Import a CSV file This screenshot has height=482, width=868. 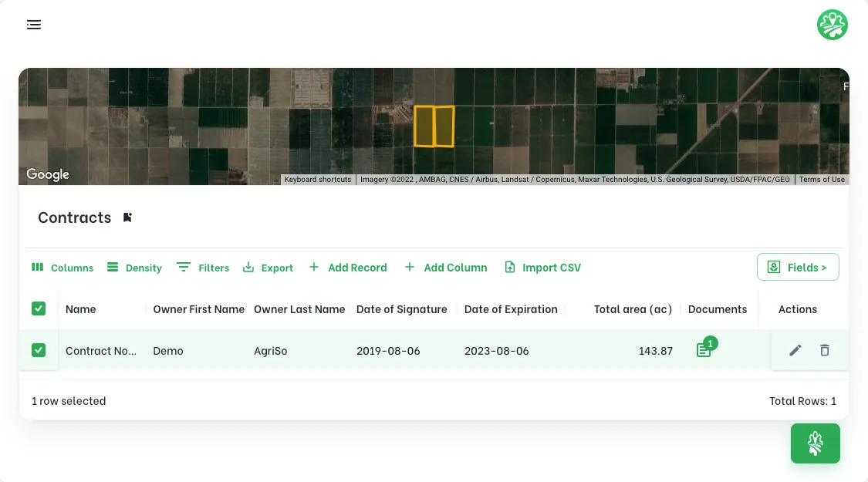pyautogui.click(x=542, y=268)
